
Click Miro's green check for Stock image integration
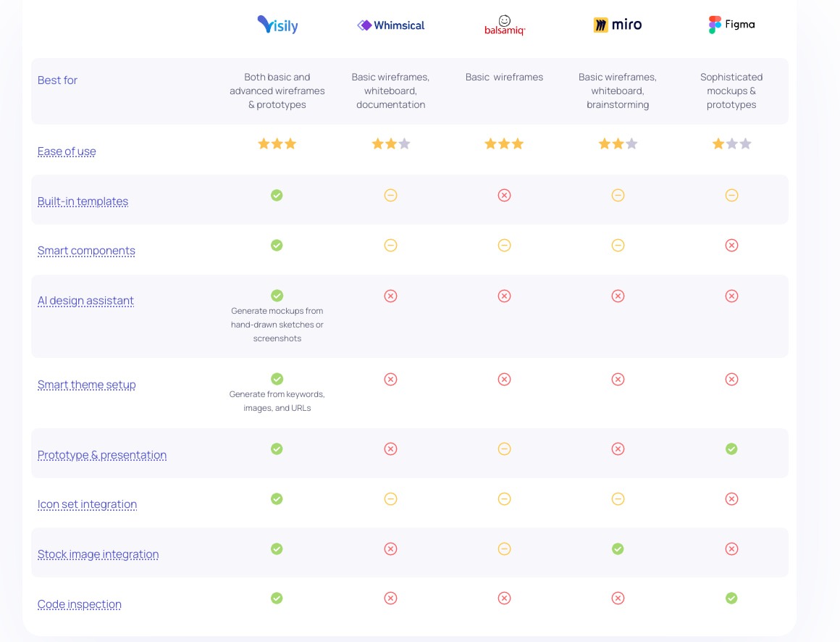(x=618, y=549)
